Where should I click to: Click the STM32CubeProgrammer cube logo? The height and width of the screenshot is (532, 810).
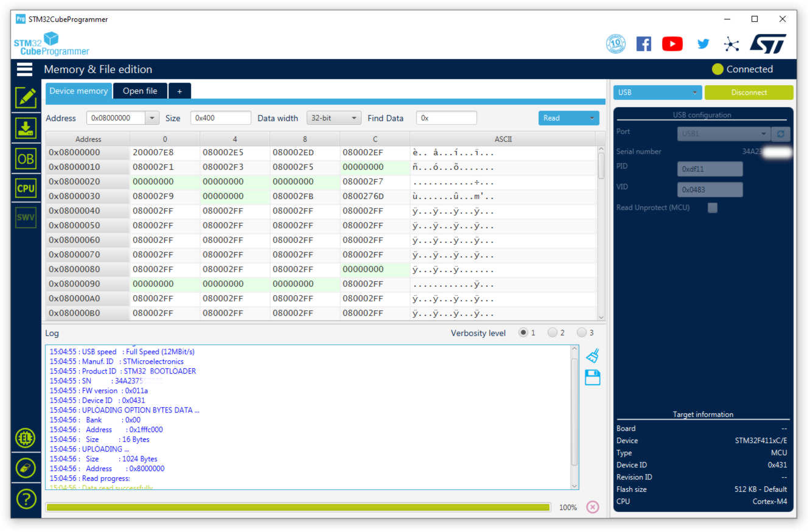(x=51, y=44)
